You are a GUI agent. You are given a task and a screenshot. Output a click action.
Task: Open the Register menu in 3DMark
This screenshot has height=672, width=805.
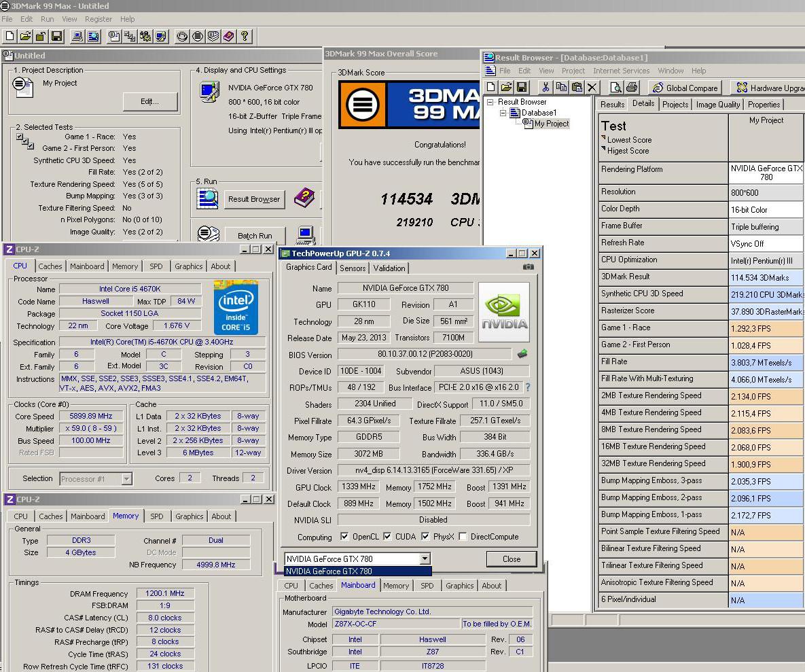pyautogui.click(x=98, y=19)
